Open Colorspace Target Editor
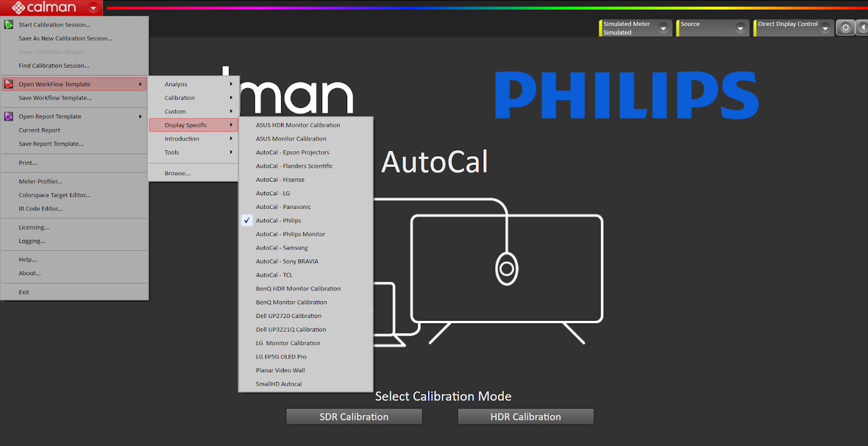868x446 pixels. 74,195
